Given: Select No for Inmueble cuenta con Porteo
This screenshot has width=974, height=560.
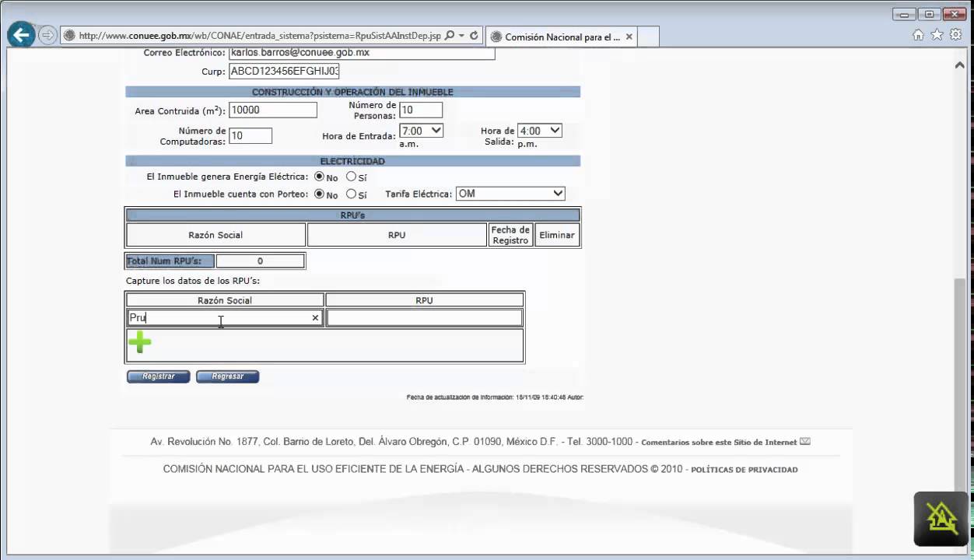Looking at the screenshot, I should pos(319,194).
